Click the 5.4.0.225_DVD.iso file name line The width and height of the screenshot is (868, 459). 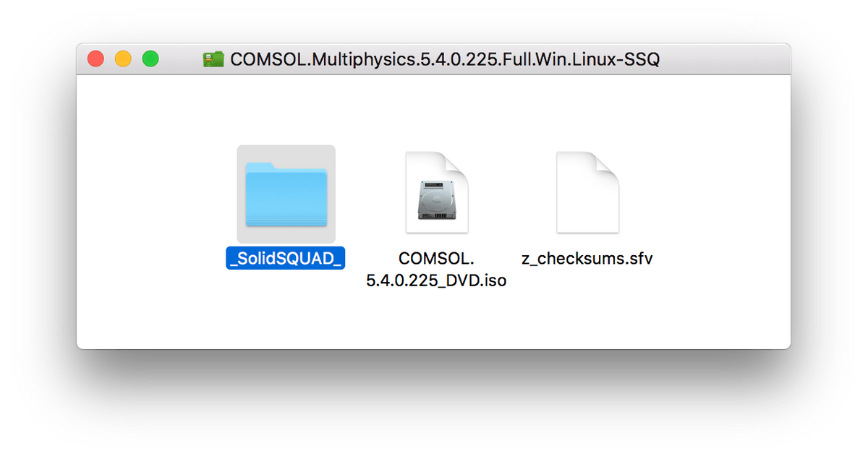436,280
